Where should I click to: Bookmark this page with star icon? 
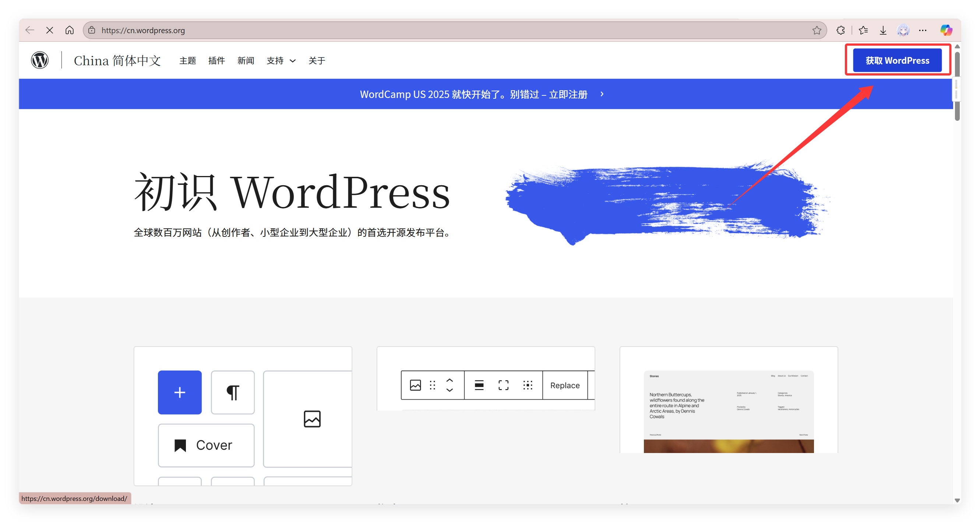click(x=817, y=30)
